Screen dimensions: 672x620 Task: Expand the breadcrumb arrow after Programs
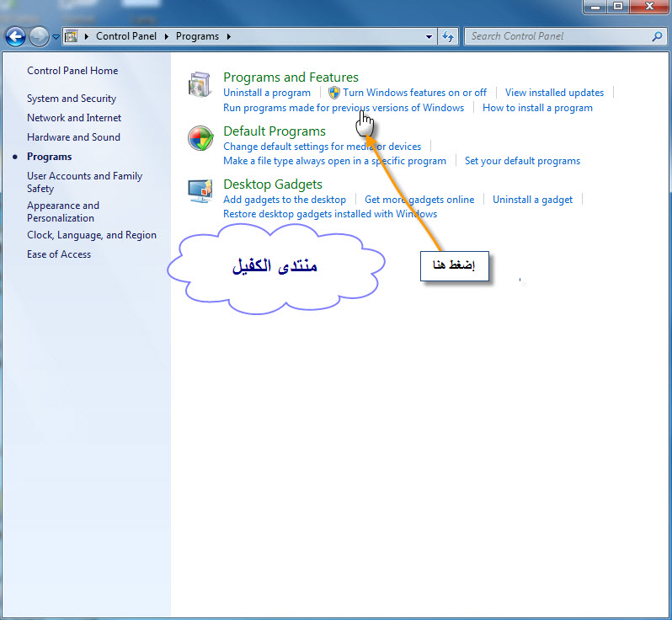[228, 36]
